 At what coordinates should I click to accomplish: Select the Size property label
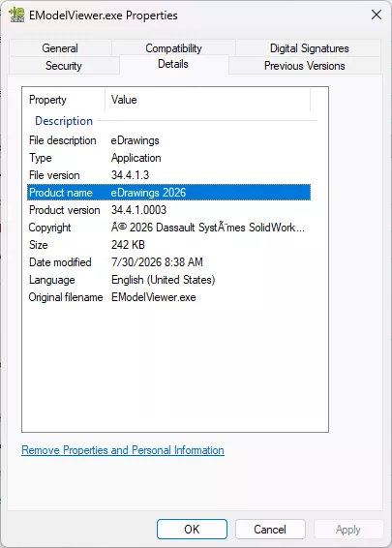(x=39, y=245)
